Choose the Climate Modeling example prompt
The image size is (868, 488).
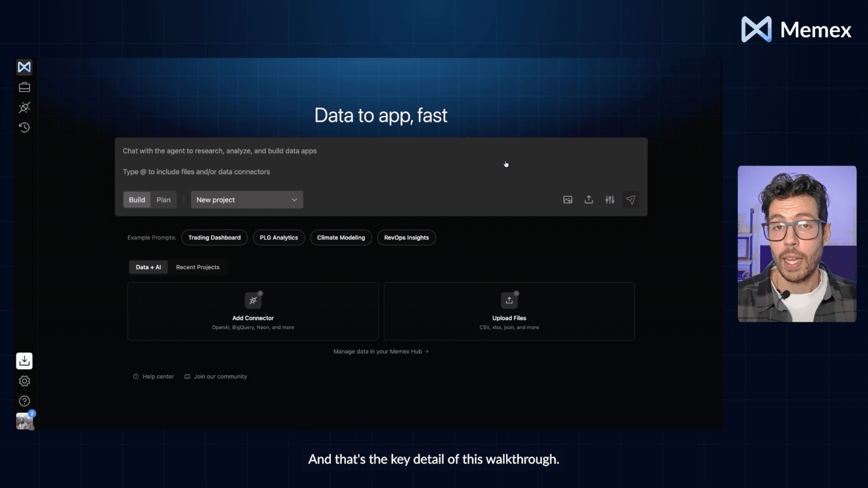(x=341, y=238)
